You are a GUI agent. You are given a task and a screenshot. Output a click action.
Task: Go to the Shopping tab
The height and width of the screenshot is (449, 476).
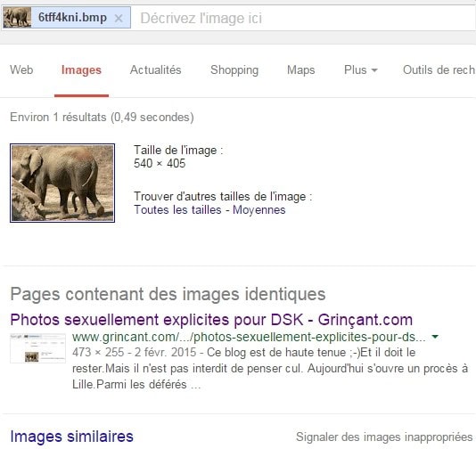coord(234,70)
